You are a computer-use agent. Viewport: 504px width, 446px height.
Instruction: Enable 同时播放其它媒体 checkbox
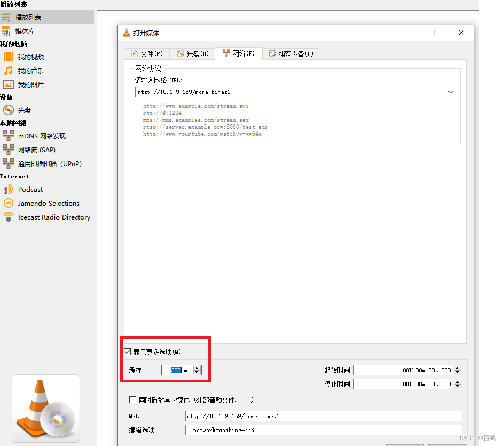pos(132,400)
